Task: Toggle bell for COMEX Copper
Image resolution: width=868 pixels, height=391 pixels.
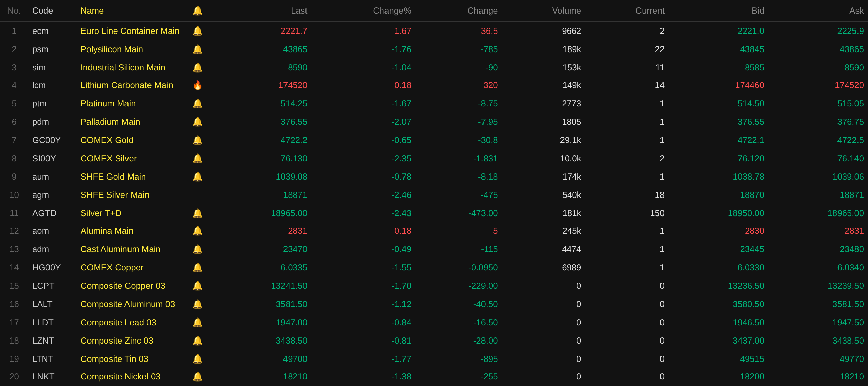Action: [x=197, y=268]
